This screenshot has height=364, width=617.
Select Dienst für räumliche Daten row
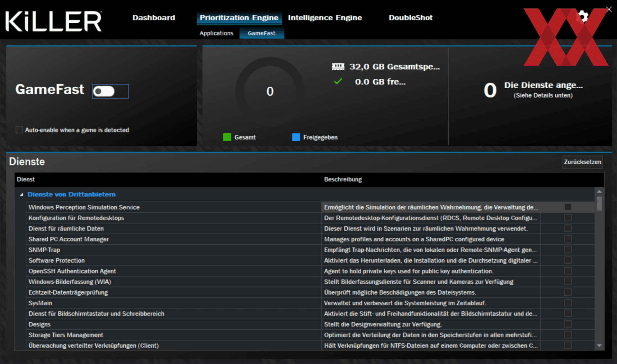click(310, 228)
